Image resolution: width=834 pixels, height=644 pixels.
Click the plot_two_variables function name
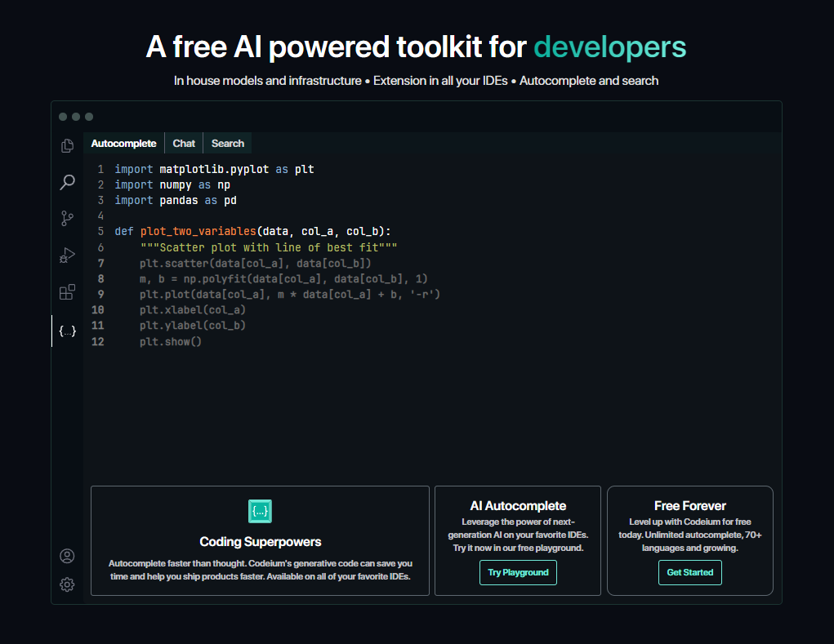198,232
